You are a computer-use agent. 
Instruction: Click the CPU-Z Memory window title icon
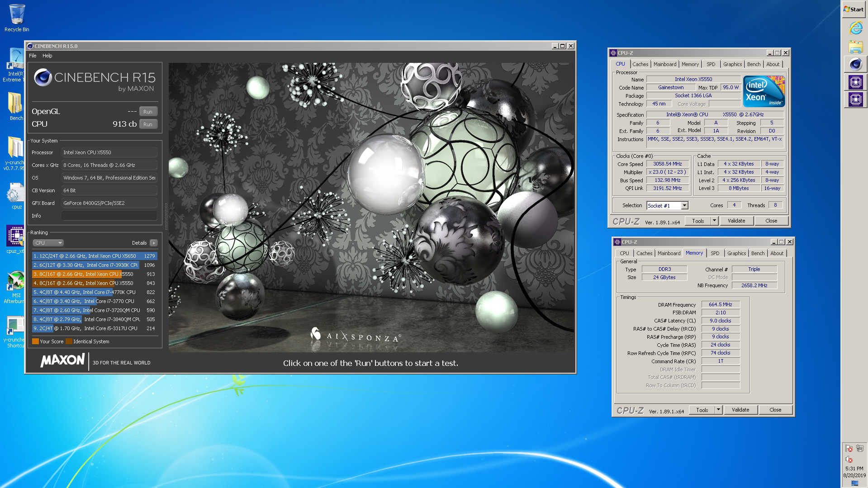[x=617, y=242]
